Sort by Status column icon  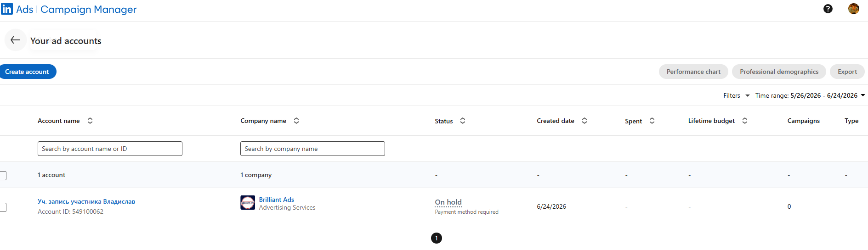(463, 121)
